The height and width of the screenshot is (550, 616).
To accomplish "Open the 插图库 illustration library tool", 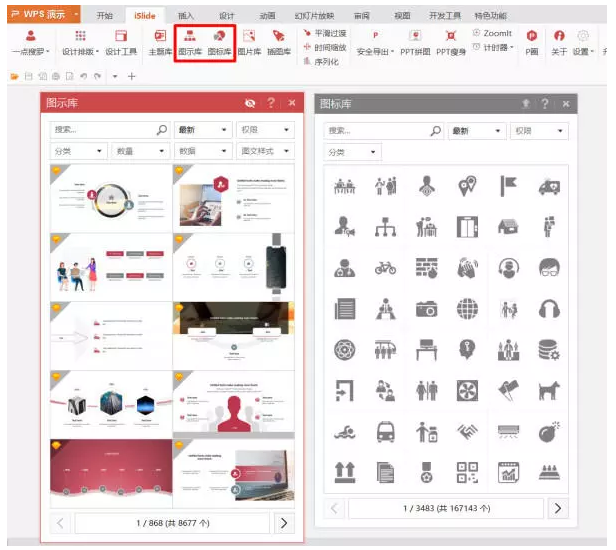I will (279, 43).
